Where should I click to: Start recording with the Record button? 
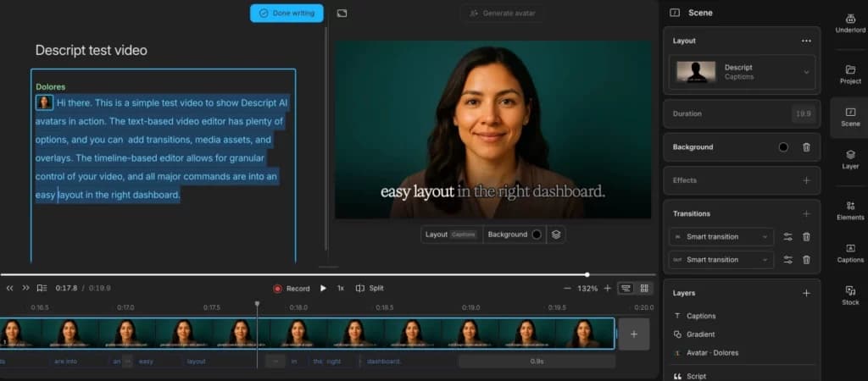click(x=292, y=288)
